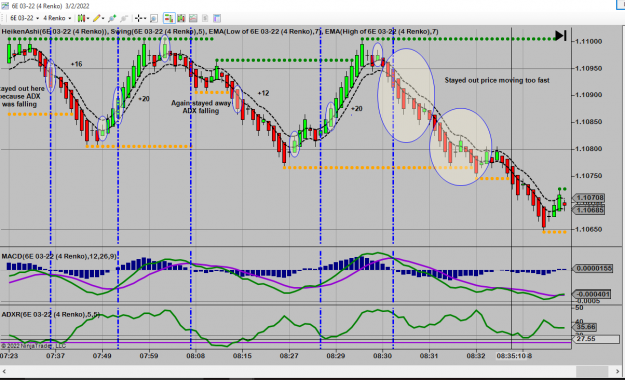Click the 1.10900 price axis label
Screen dimensions: 625x380
pyautogui.click(x=588, y=95)
